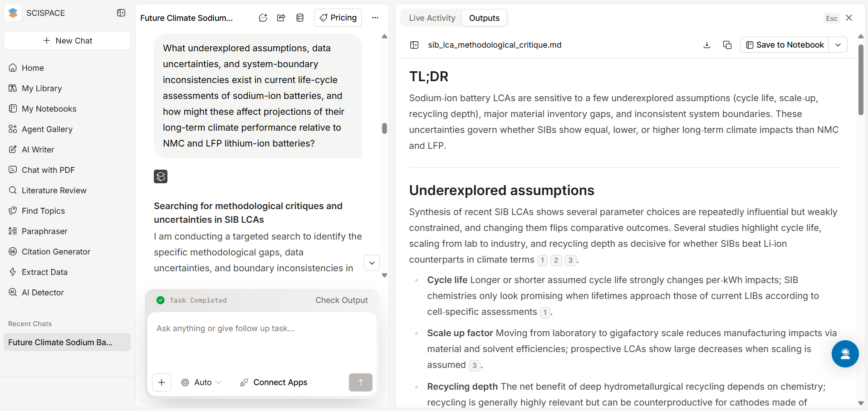Select the Outputs tab
Screen dimensions: 868x411
pos(484,18)
